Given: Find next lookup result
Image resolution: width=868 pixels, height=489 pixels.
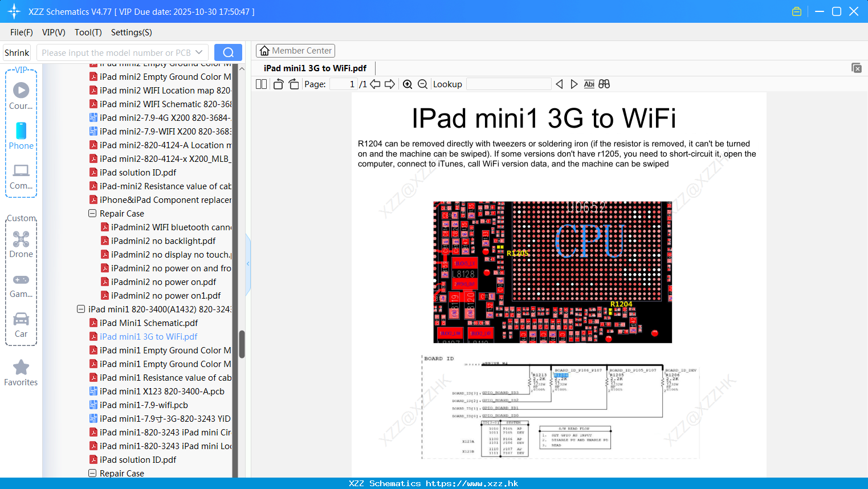Looking at the screenshot, I should point(574,84).
